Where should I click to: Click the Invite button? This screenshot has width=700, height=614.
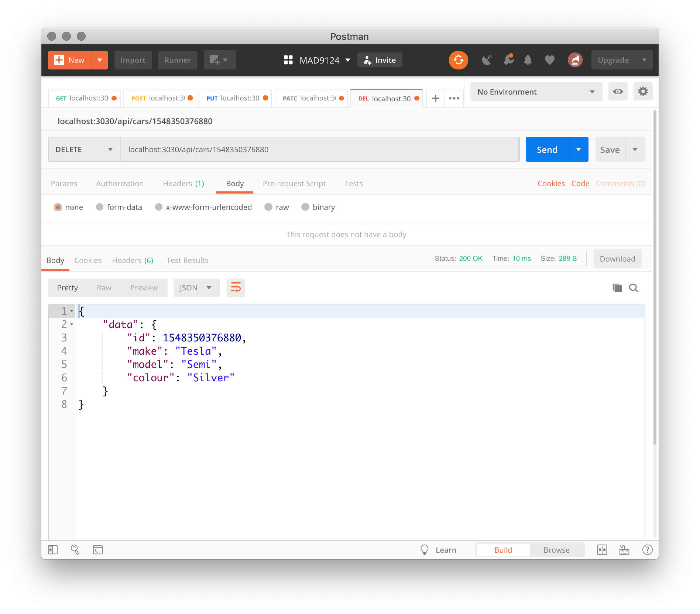click(x=380, y=60)
